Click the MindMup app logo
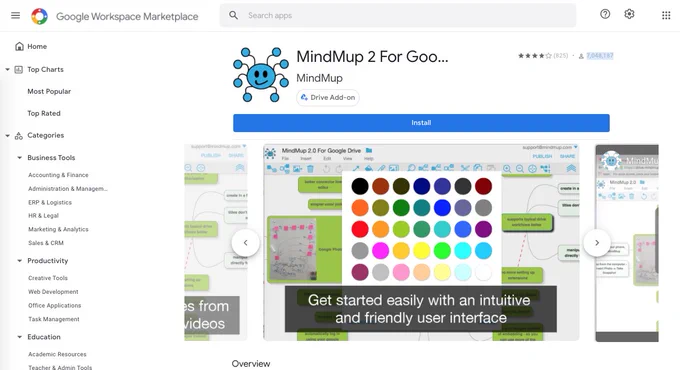Viewport: 680px width, 370px height. click(x=261, y=75)
